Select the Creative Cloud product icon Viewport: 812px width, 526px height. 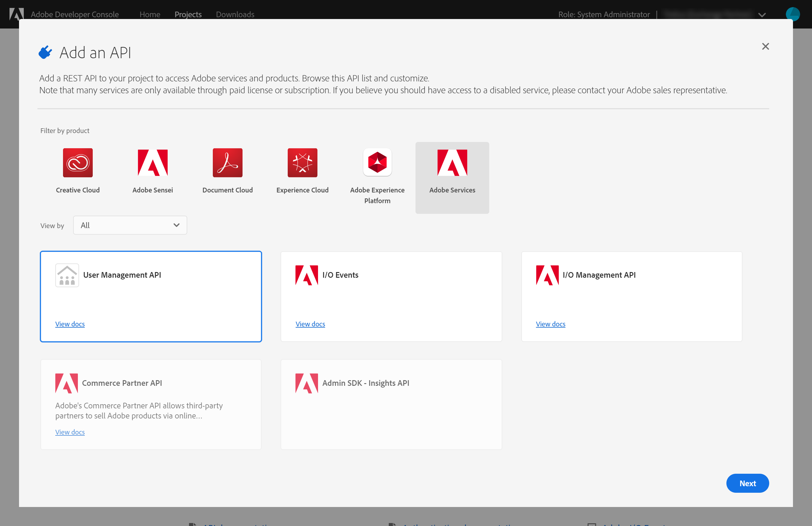click(x=78, y=162)
